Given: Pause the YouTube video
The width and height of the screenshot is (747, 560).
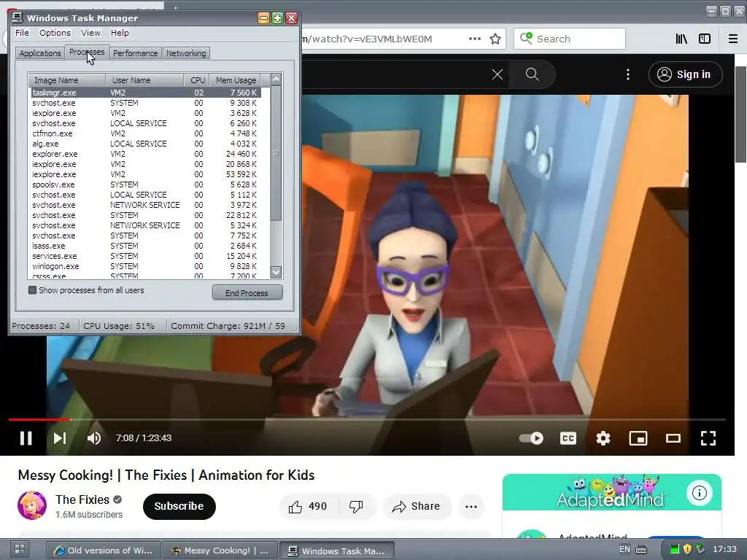Looking at the screenshot, I should pyautogui.click(x=26, y=438).
